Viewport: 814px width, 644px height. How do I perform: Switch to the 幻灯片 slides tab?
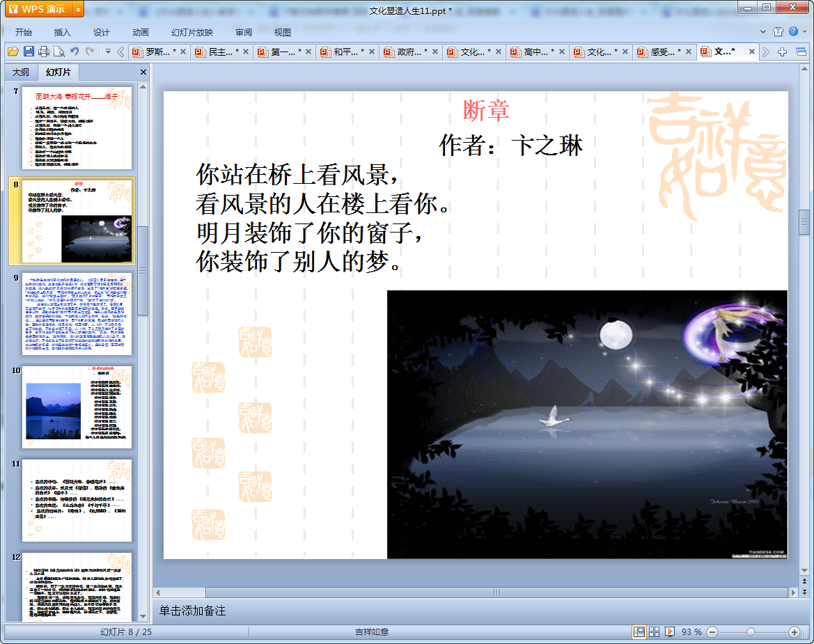click(x=58, y=72)
